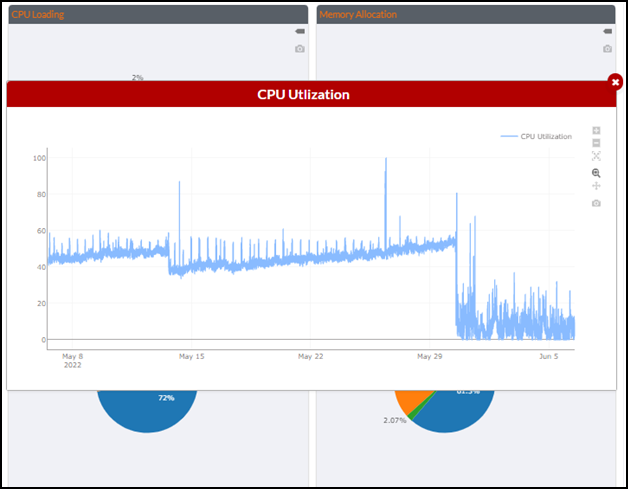Click the Jun 5 axis label

pos(548,356)
